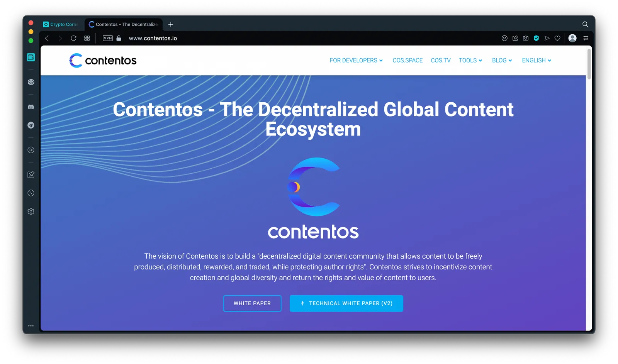Open the TECHNICAL WHITE PAPER (V2) button
Screen dimensions: 618x364
(346, 303)
